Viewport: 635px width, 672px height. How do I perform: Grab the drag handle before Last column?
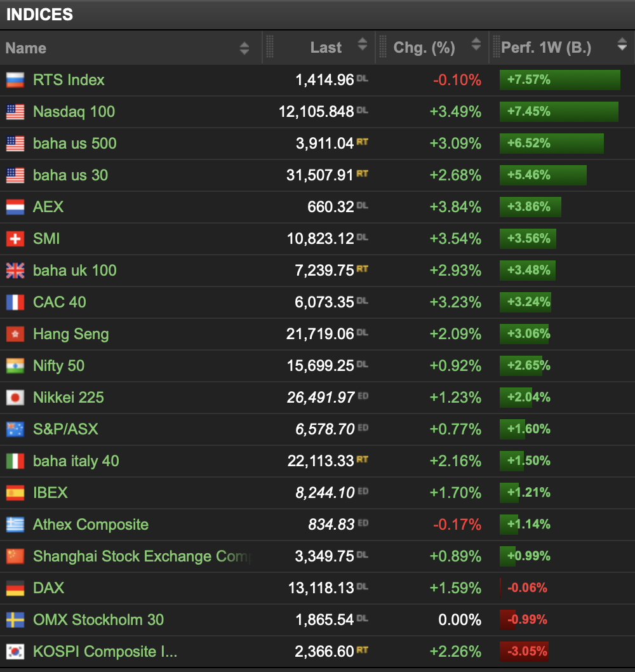[x=270, y=46]
